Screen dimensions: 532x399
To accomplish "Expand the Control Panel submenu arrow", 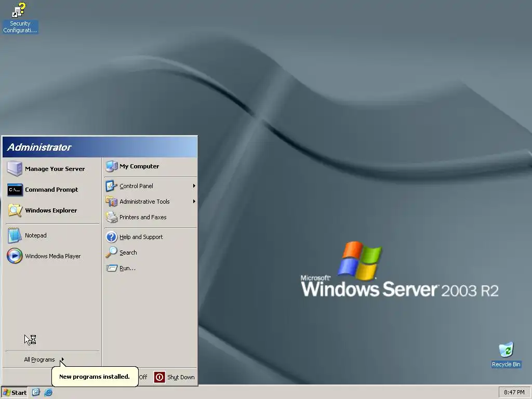I will 194,186.
